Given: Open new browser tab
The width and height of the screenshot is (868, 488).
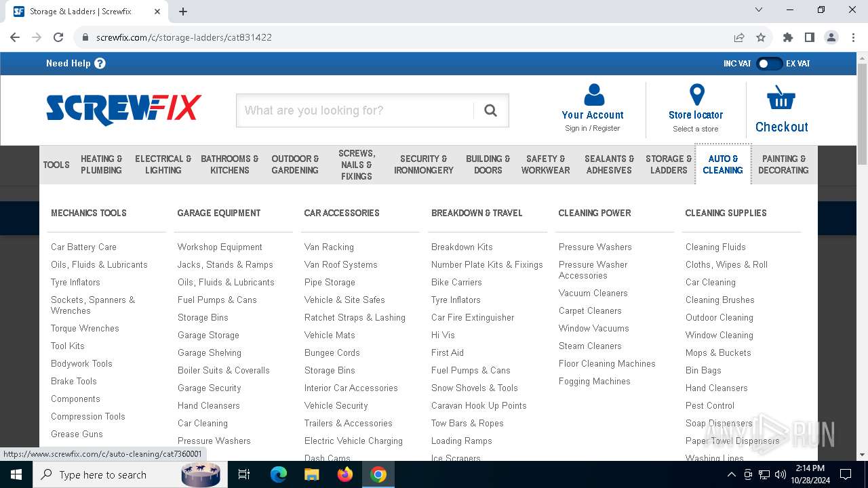Looking at the screenshot, I should pos(183,11).
